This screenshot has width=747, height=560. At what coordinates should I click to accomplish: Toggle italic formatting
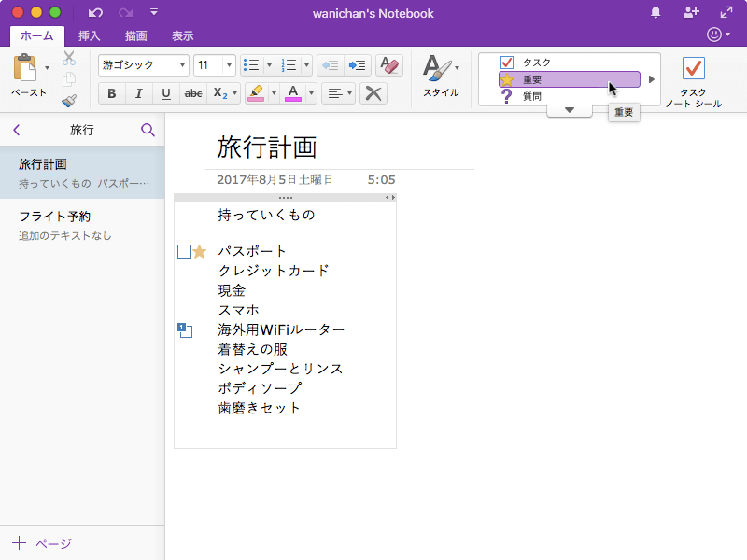click(138, 93)
